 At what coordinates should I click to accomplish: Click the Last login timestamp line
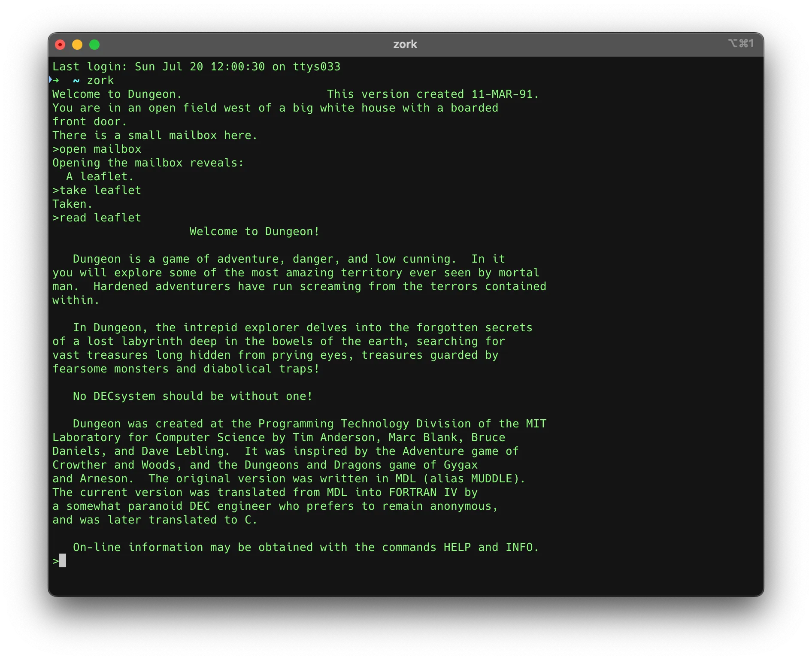[197, 67]
